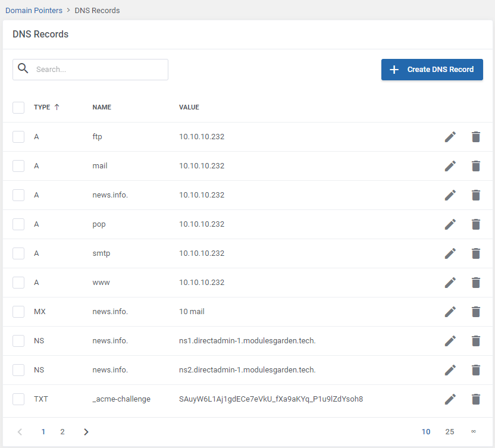Edit the www A record
495x448 pixels.
click(450, 283)
